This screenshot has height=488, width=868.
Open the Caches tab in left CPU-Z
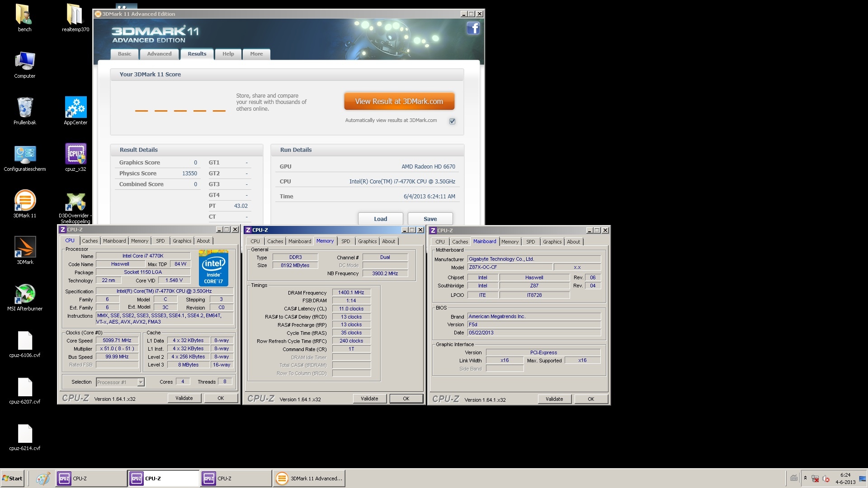tap(90, 241)
